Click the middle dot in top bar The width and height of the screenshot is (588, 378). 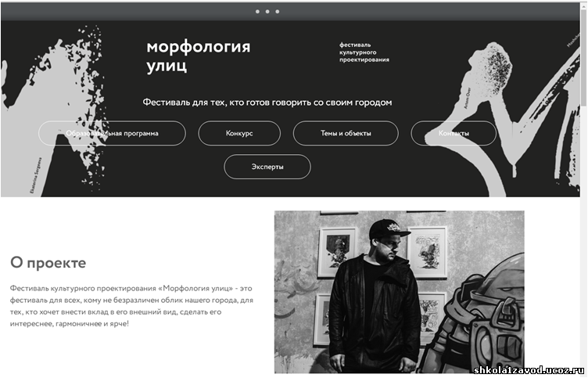(x=267, y=12)
